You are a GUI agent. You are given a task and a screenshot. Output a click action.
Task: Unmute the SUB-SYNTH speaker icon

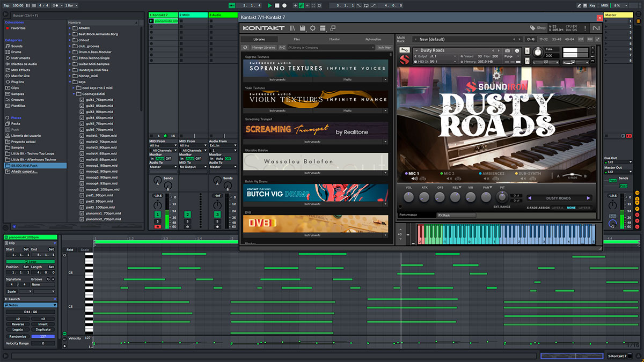[523, 179]
